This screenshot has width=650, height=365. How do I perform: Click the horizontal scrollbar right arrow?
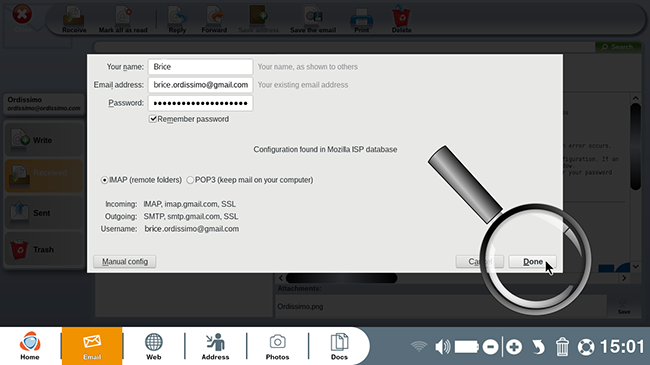[624, 278]
